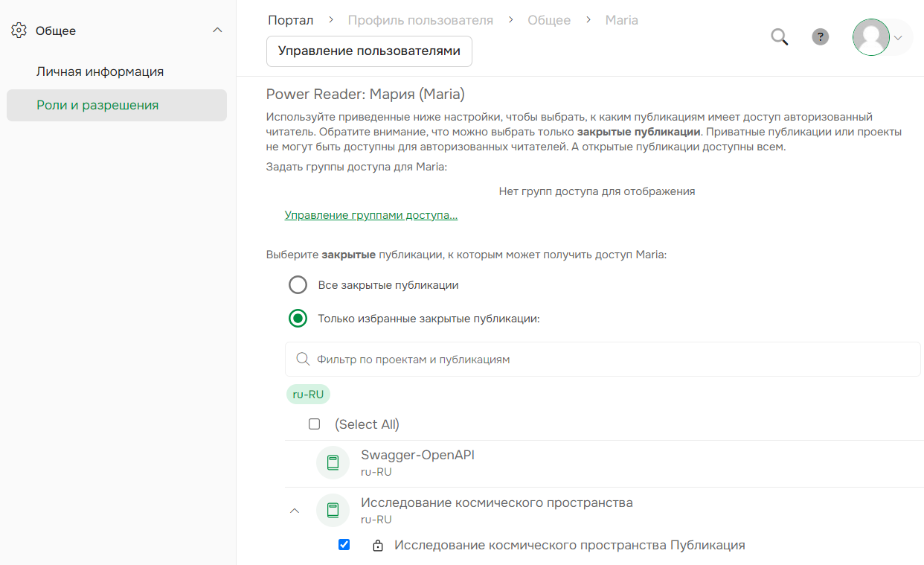The height and width of the screenshot is (565, 924).
Task: Click the user avatar icon
Action: pos(870,36)
